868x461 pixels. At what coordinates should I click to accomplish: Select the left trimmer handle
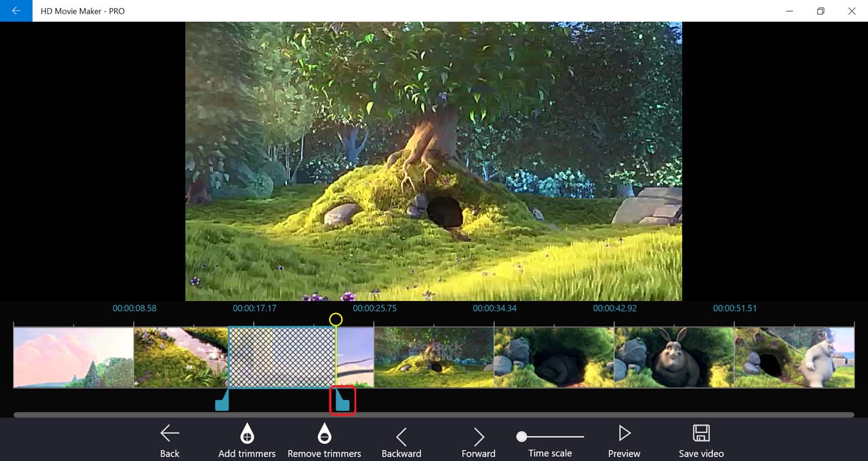pos(222,401)
